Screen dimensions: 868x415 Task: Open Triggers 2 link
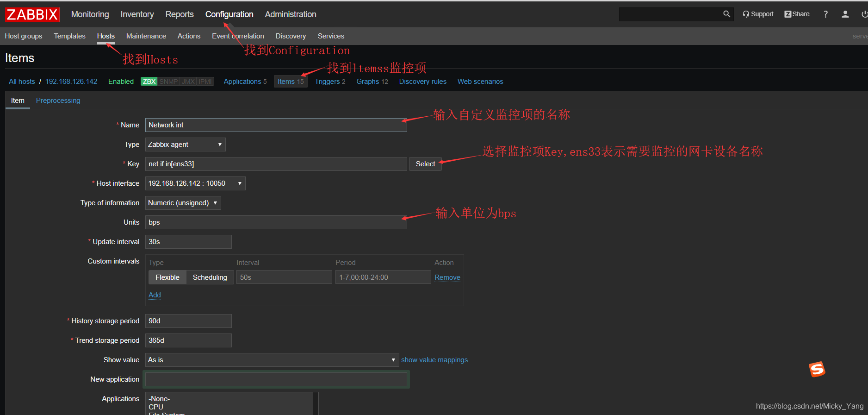(330, 82)
